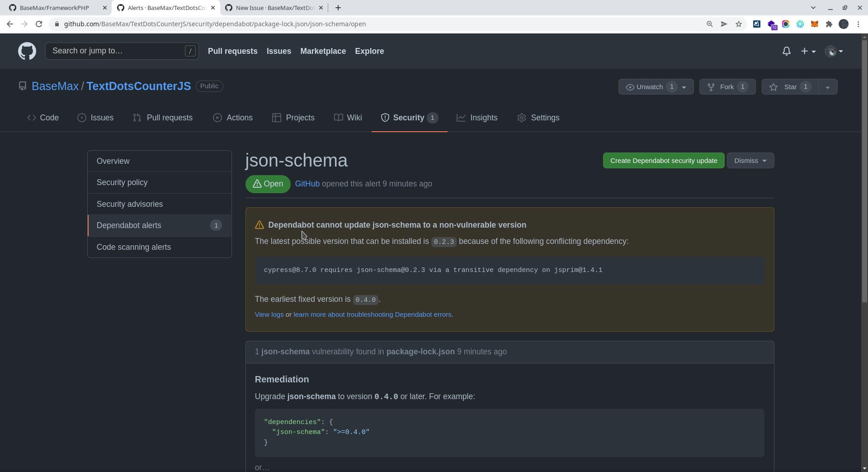Open Marketplace in top navigation
This screenshot has width=868, height=472.
click(323, 51)
